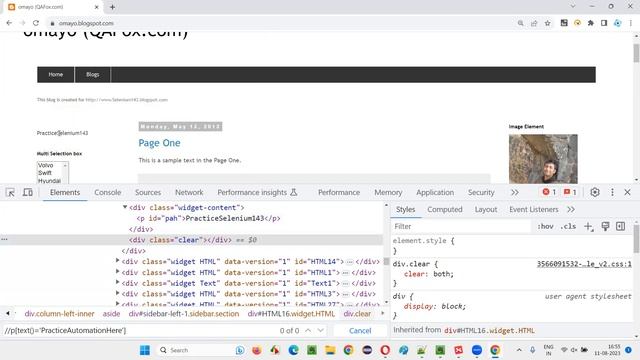This screenshot has width=640, height=360.
Task: Open File Explorer from taskbar
Action: pyautogui.click(x=330, y=350)
